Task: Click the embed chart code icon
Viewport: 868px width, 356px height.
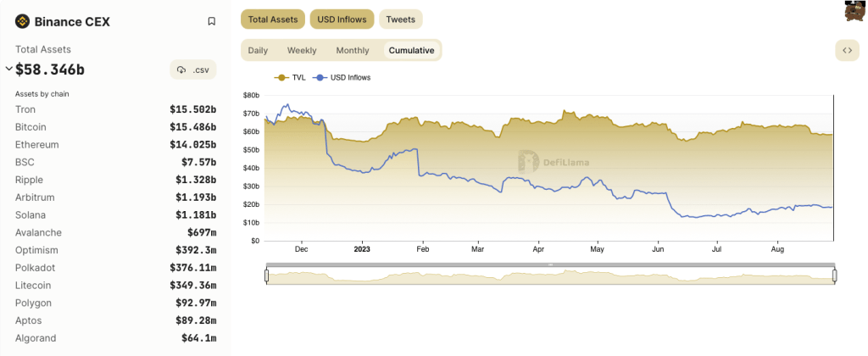Action: pyautogui.click(x=847, y=50)
